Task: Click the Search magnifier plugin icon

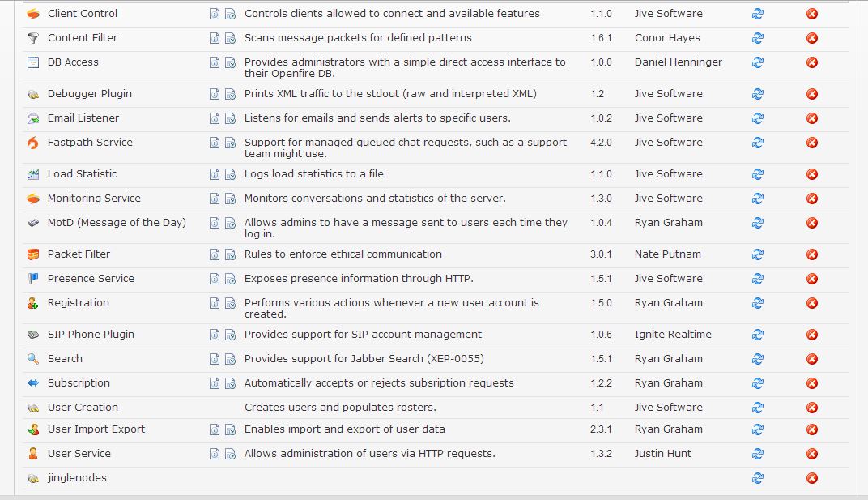Action: pos(33,360)
